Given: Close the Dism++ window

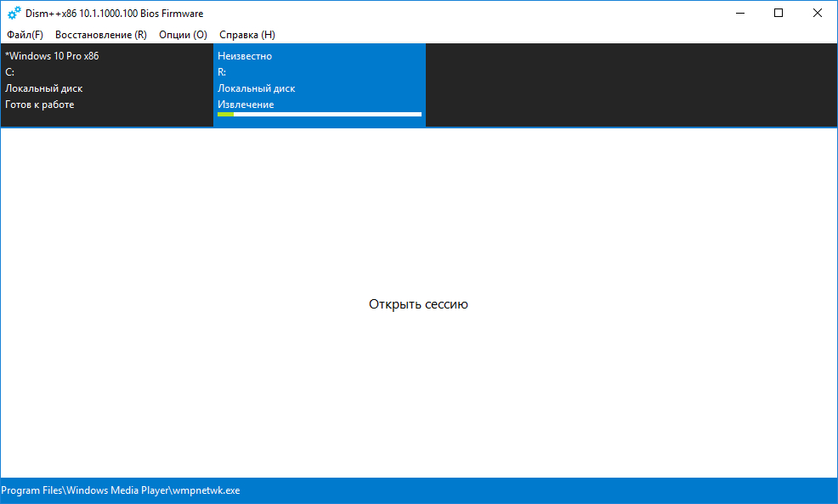Looking at the screenshot, I should pos(817,13).
